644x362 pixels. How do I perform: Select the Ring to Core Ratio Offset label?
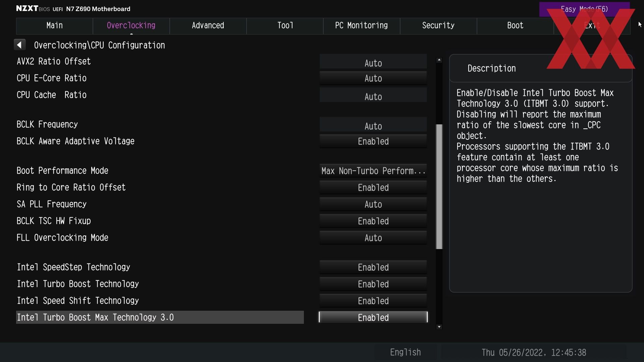71,187
